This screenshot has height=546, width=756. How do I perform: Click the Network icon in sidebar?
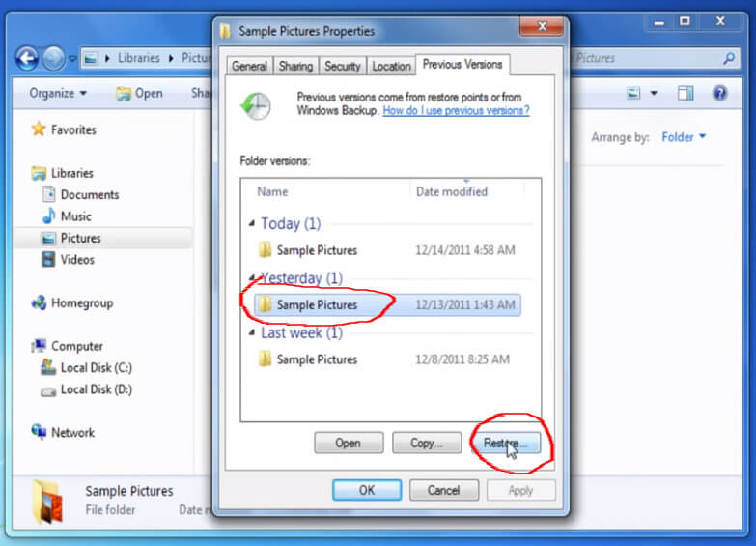(x=39, y=431)
